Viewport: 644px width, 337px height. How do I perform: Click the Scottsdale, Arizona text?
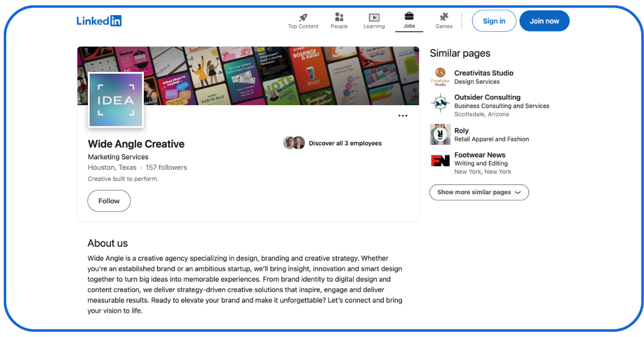[x=481, y=114]
